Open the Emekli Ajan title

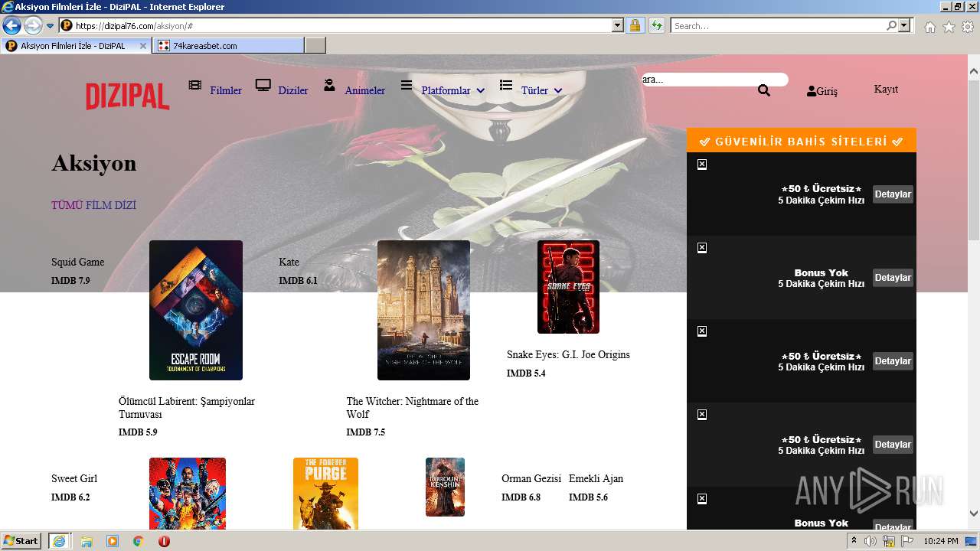(596, 478)
